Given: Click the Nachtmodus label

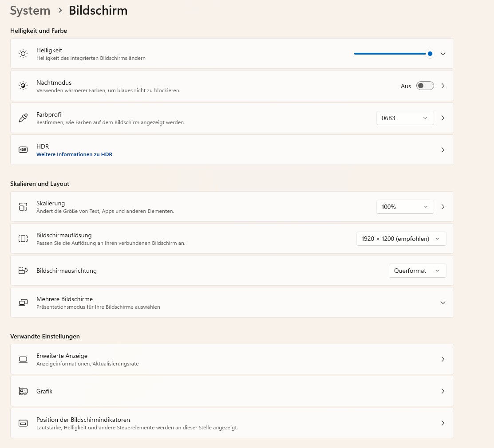Looking at the screenshot, I should coord(54,83).
